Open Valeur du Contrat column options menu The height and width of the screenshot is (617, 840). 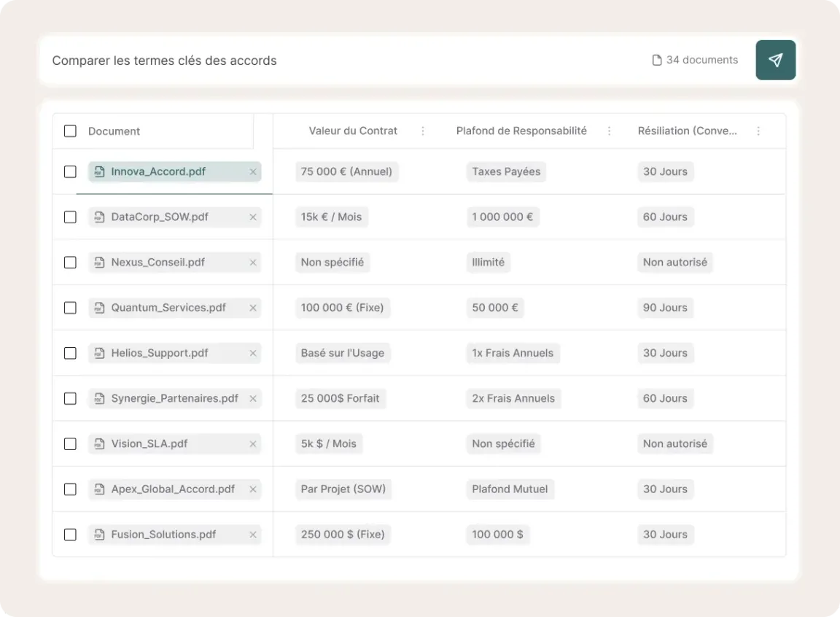423,131
